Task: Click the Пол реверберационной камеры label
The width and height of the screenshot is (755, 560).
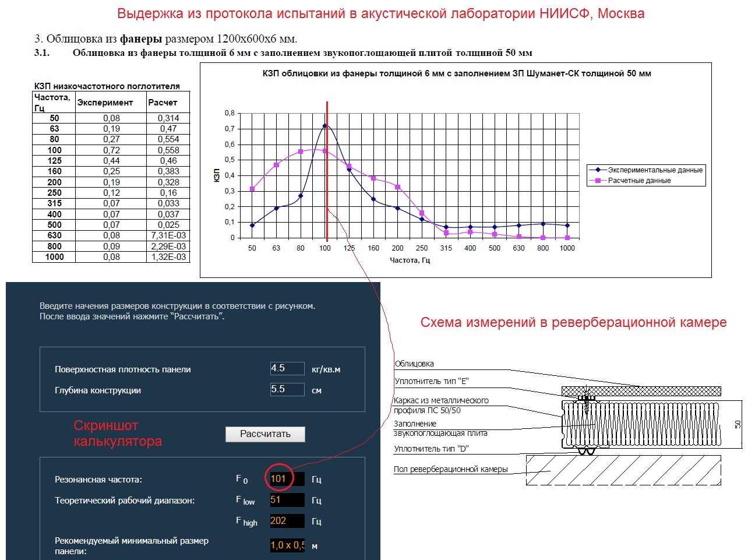Action: pyautogui.click(x=451, y=469)
